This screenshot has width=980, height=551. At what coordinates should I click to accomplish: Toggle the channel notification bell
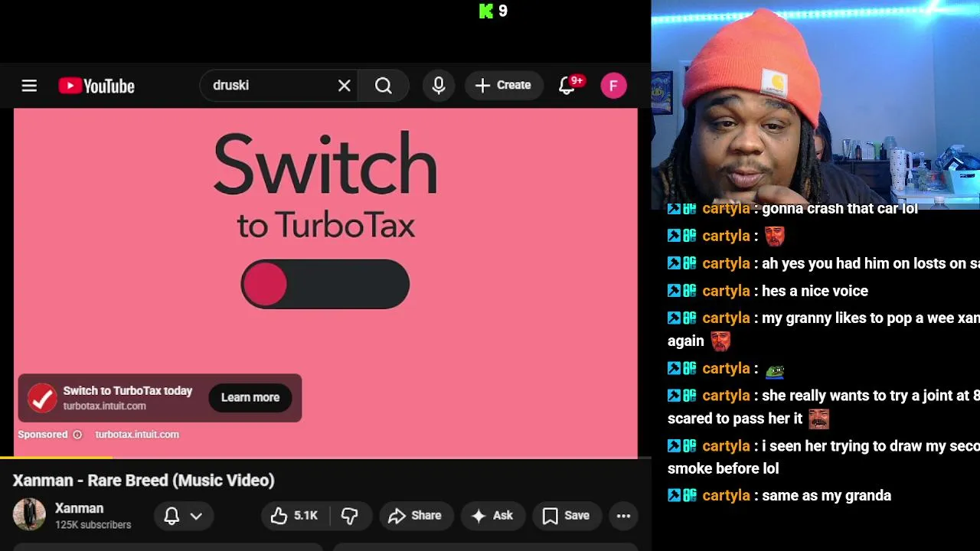(x=171, y=516)
